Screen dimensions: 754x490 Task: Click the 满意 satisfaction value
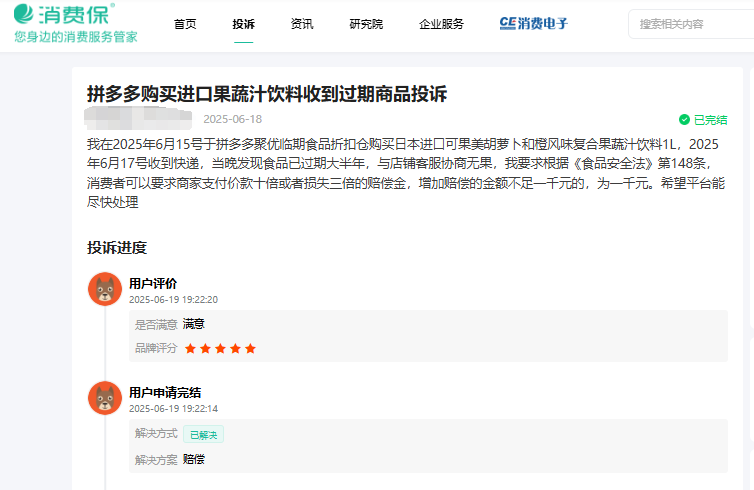(194, 324)
